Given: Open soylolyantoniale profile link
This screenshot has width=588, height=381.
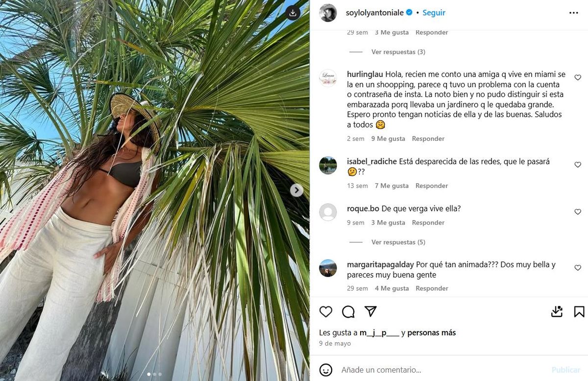Looking at the screenshot, I should click(375, 13).
